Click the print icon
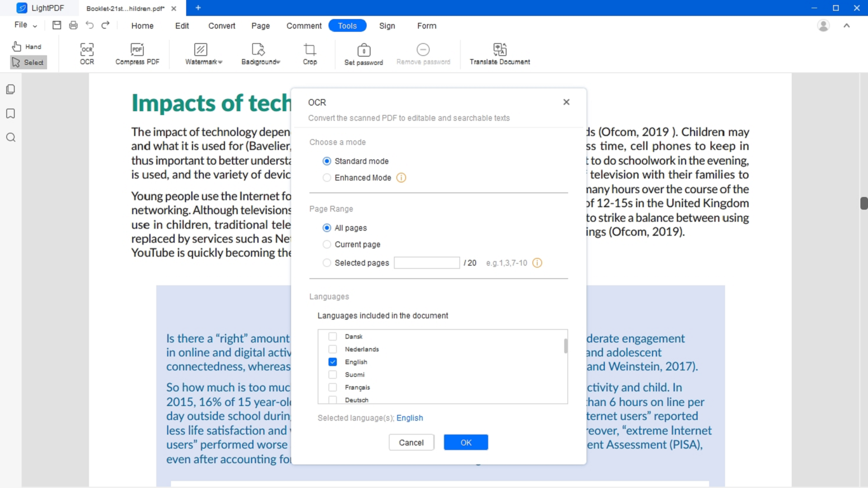Screen dimensions: 868x488 [73, 25]
